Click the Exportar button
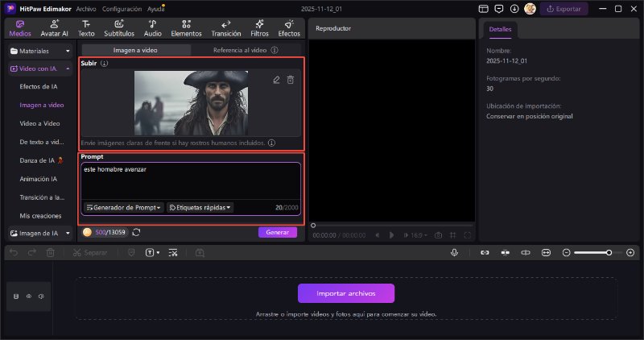Viewport: 644px width, 340px height. tap(564, 9)
